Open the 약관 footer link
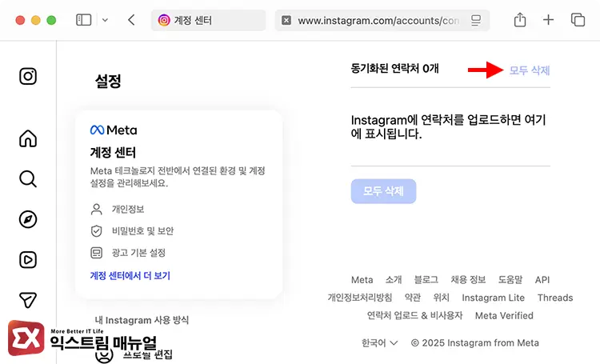 [413, 298]
